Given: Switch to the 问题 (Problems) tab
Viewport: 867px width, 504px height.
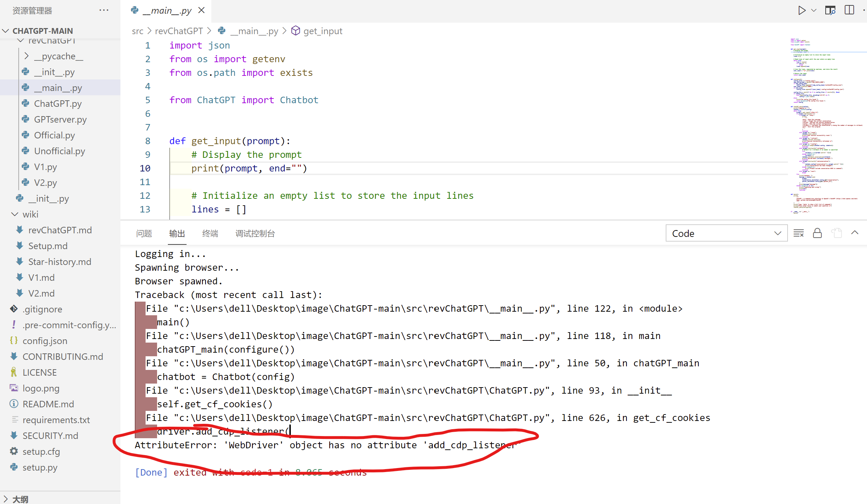Looking at the screenshot, I should (144, 233).
